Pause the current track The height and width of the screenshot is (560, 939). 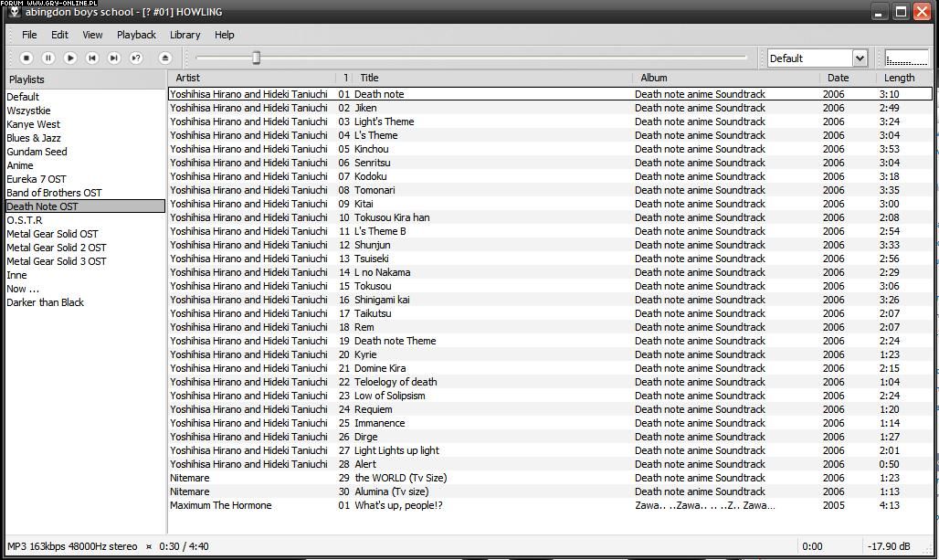[x=48, y=58]
